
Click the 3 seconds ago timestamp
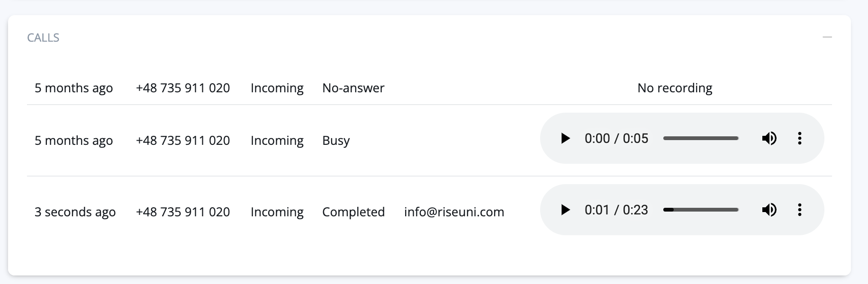(x=75, y=212)
